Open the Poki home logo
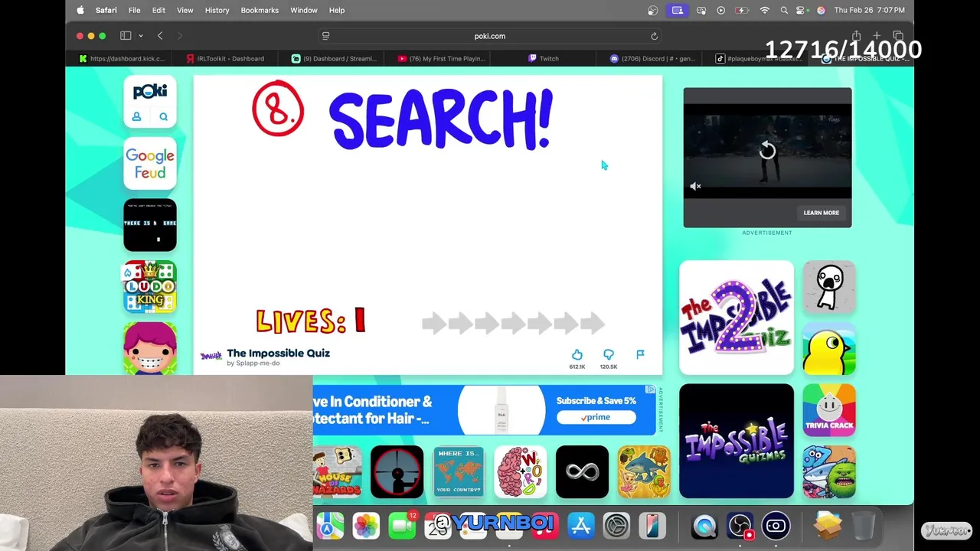Screen dimensions: 980x551 click(x=150, y=92)
